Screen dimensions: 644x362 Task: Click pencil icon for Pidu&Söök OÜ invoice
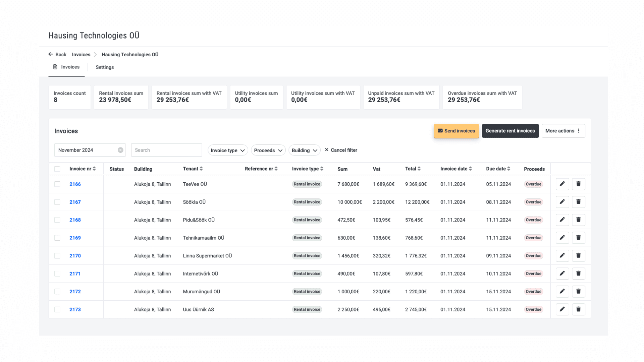pos(562,220)
